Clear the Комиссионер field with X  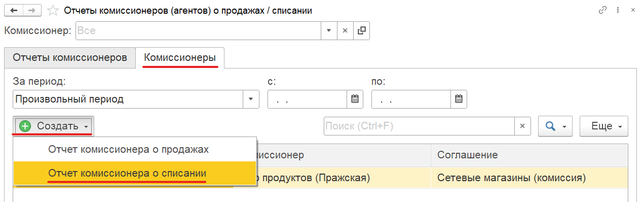(345, 30)
